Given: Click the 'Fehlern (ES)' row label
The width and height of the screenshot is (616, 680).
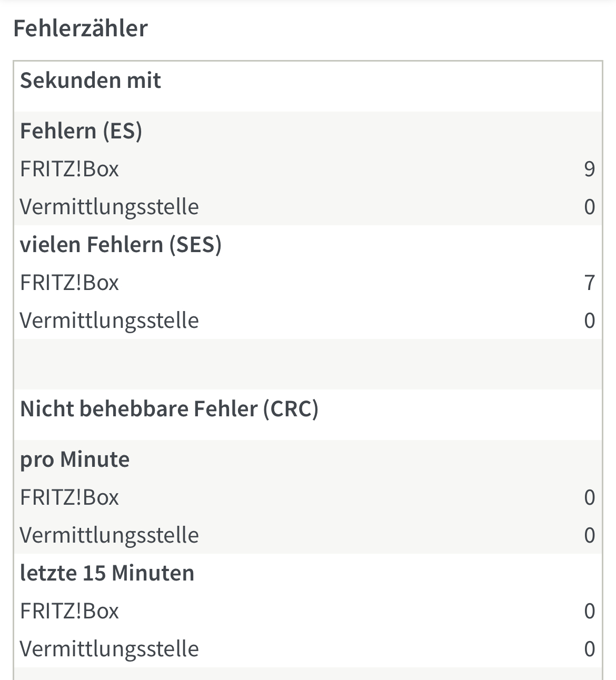Looking at the screenshot, I should (81, 131).
